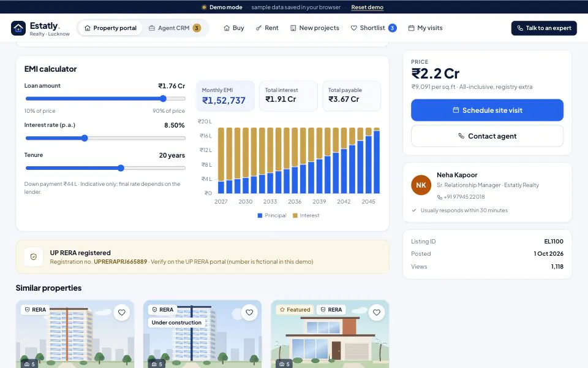Click the calendar icon next to My visits
The image size is (588, 368).
(x=412, y=28)
